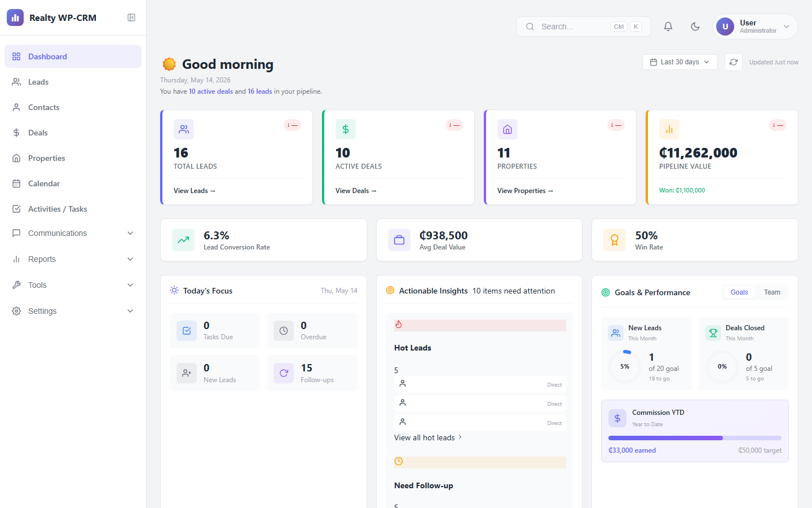Navigate to Deals in sidebar
The image size is (812, 508).
pos(73,133)
